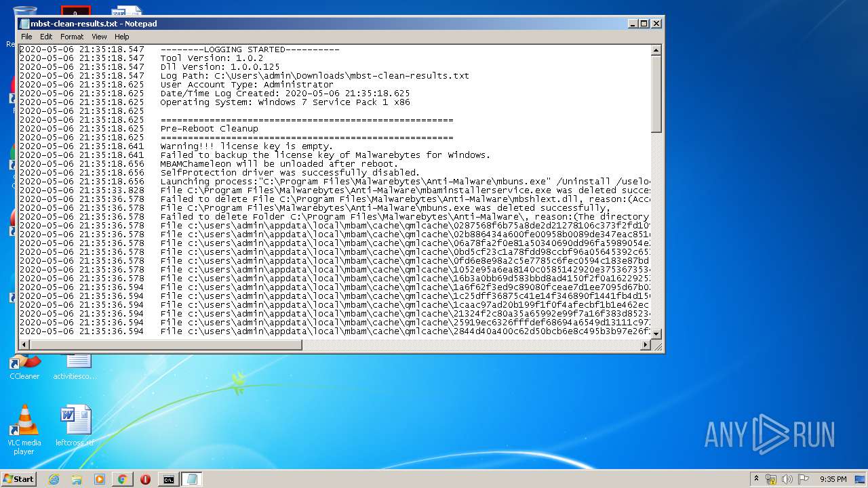Open Windows Explorer from taskbar

coord(77,479)
